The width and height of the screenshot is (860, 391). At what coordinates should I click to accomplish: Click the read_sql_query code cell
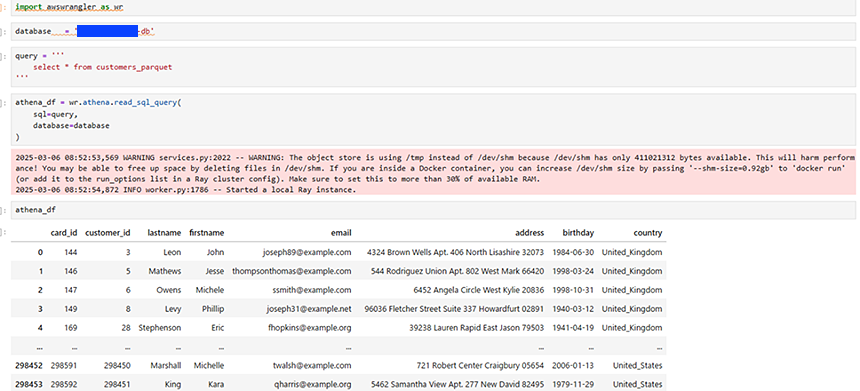(433, 120)
